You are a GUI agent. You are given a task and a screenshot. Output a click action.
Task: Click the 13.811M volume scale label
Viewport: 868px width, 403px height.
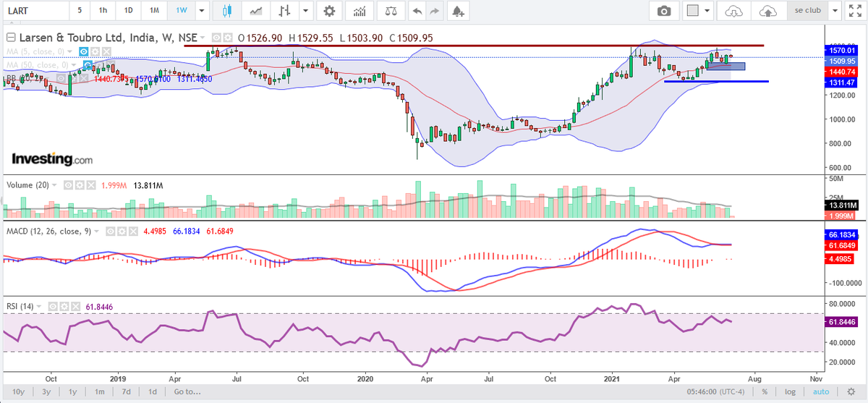coord(841,206)
